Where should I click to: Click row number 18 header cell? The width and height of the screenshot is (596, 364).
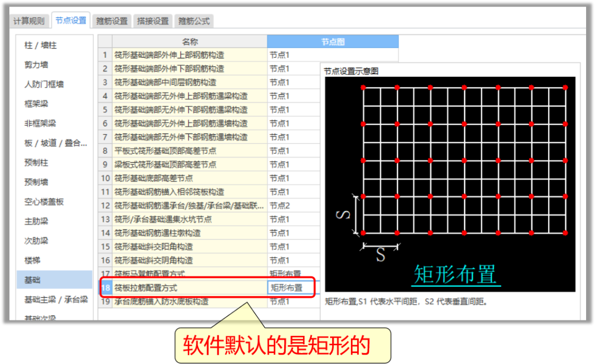(105, 288)
